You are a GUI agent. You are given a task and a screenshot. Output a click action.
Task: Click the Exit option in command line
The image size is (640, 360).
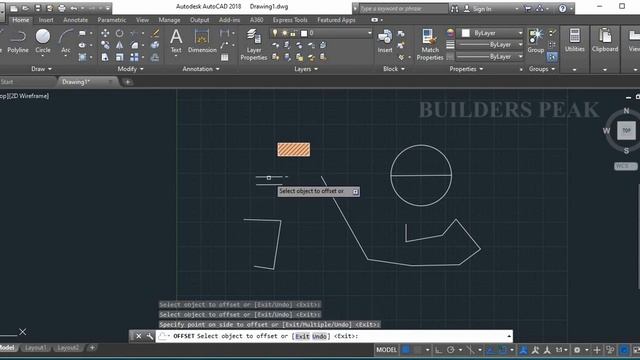[302, 336]
